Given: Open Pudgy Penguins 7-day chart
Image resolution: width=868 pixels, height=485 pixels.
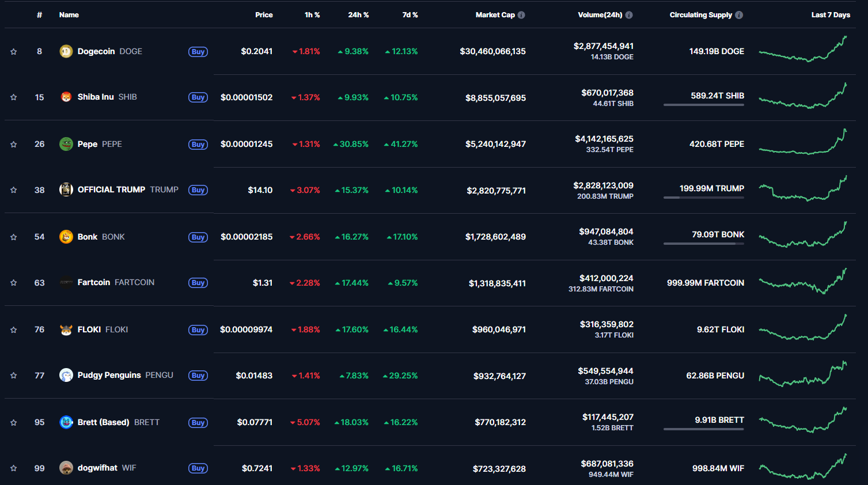Looking at the screenshot, I should (x=803, y=374).
